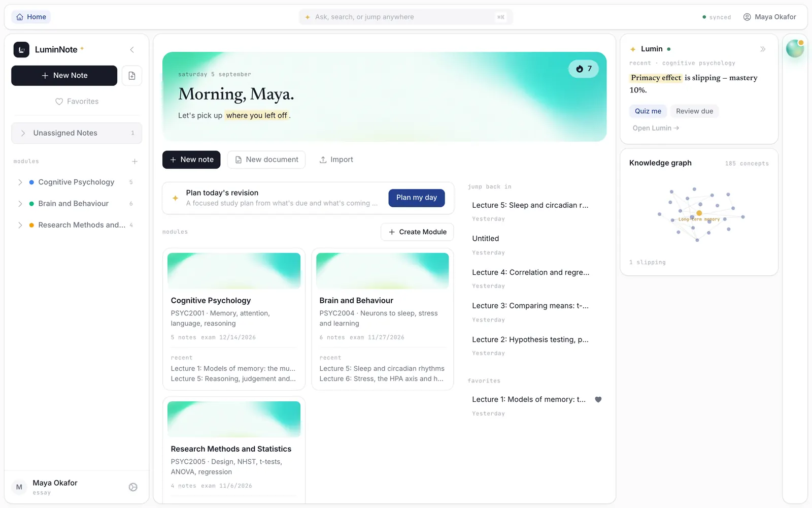This screenshot has height=508, width=812.
Task: Click the LuminNote logo icon
Action: click(21, 50)
